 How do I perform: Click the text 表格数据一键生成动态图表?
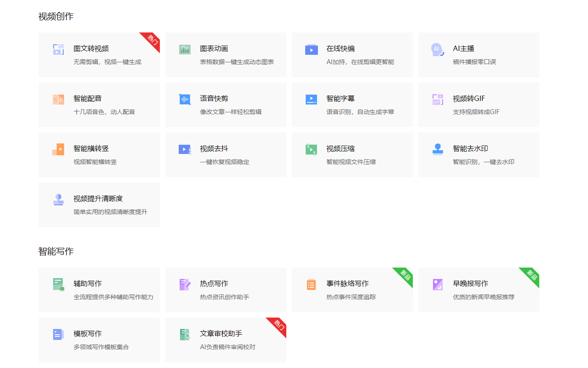(x=237, y=62)
